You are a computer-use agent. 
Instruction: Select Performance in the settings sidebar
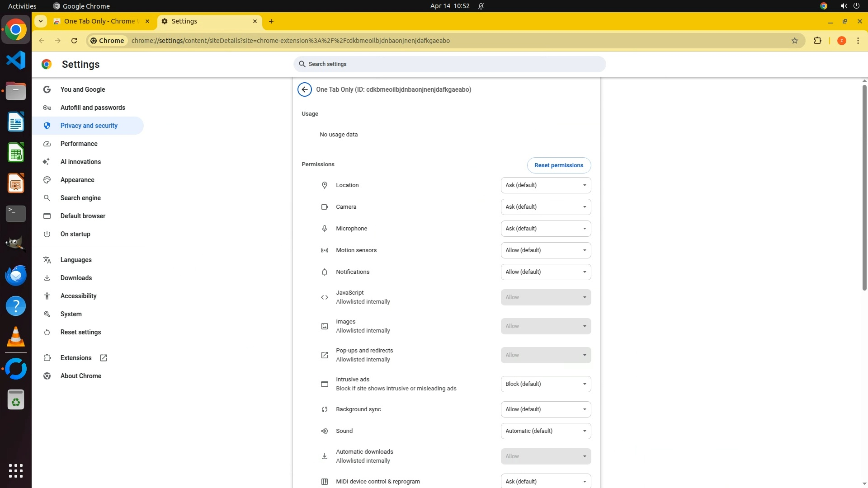pos(79,144)
